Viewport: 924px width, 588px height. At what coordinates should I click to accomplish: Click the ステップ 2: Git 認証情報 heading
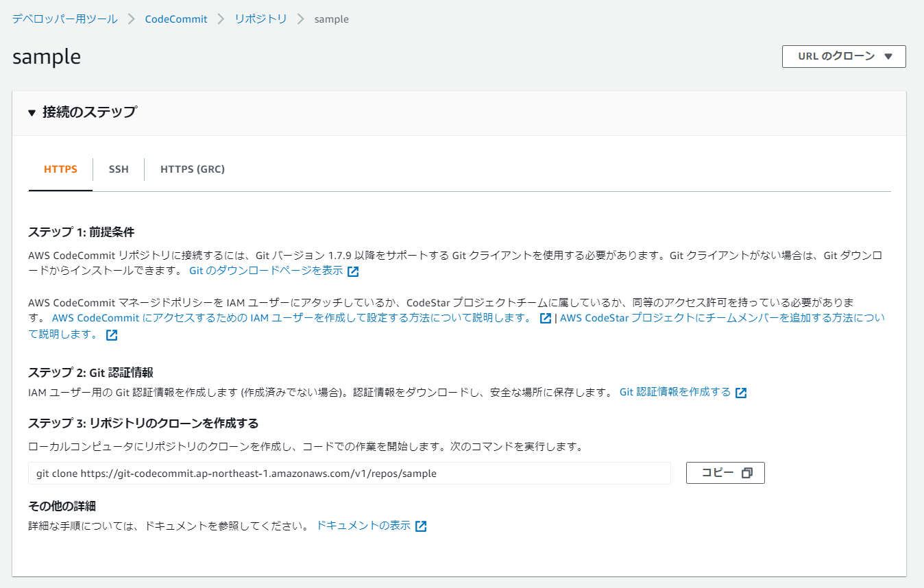90,373
